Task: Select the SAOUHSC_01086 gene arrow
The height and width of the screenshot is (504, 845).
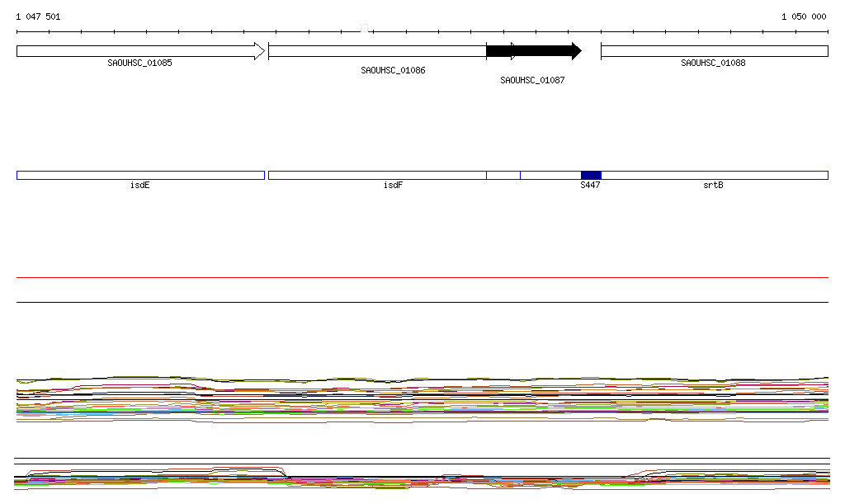Action: (376, 51)
